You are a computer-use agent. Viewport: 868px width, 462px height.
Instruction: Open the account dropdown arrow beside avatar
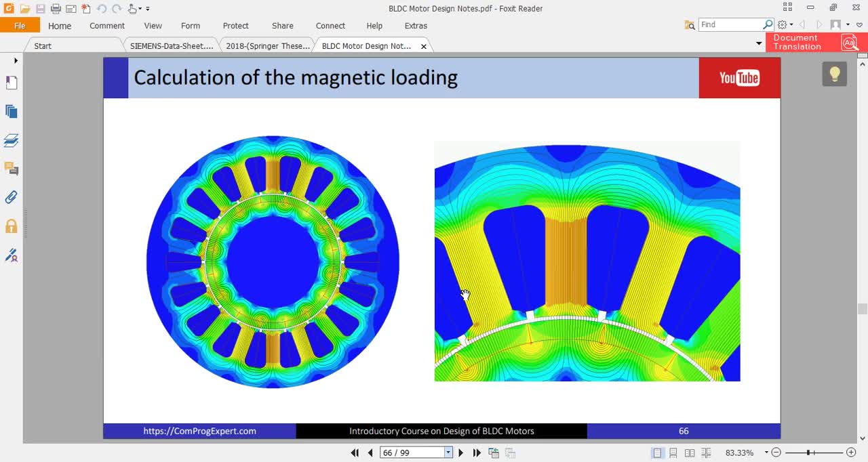(848, 24)
